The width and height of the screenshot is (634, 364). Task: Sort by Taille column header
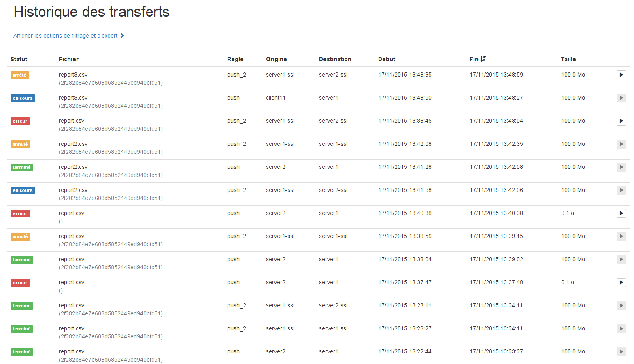[x=568, y=59]
